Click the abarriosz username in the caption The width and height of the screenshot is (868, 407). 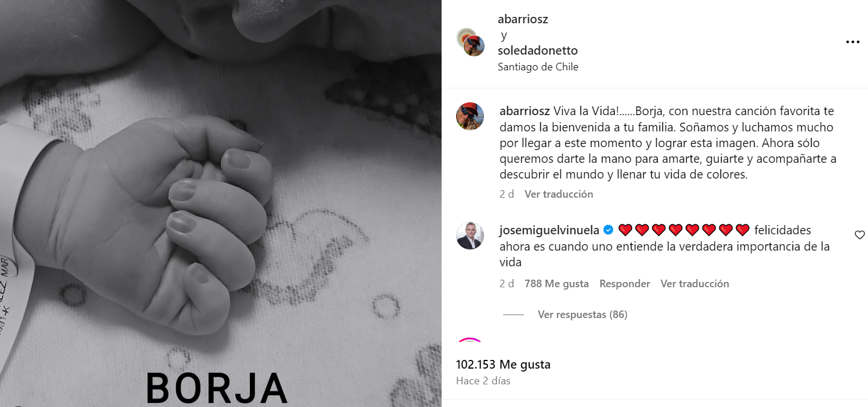pyautogui.click(x=525, y=111)
